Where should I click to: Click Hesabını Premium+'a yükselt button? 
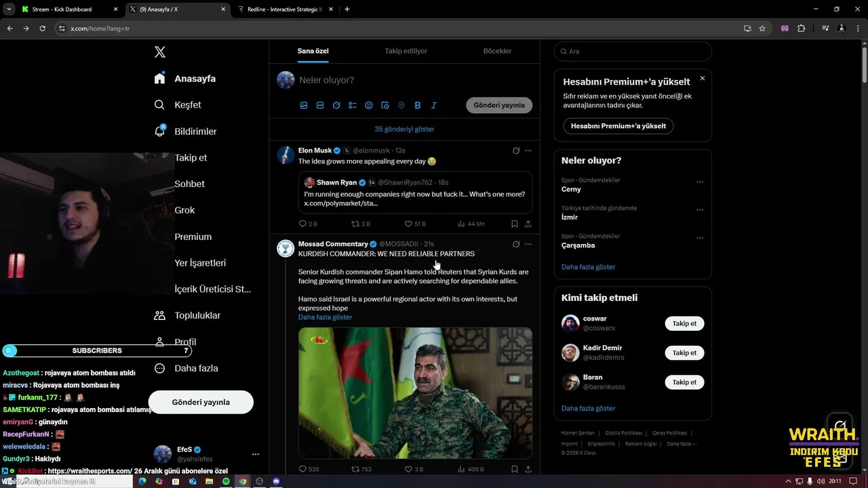pyautogui.click(x=618, y=126)
